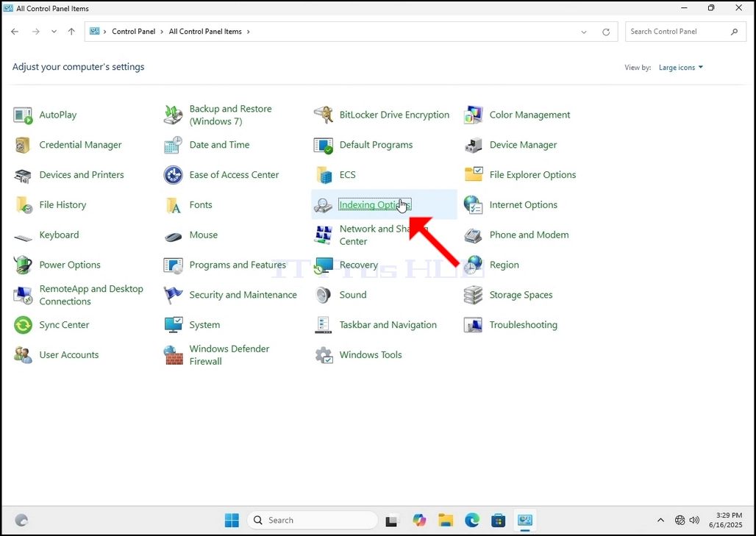Expand chevron after 'Control Panel' breadcrumb

pyautogui.click(x=162, y=32)
